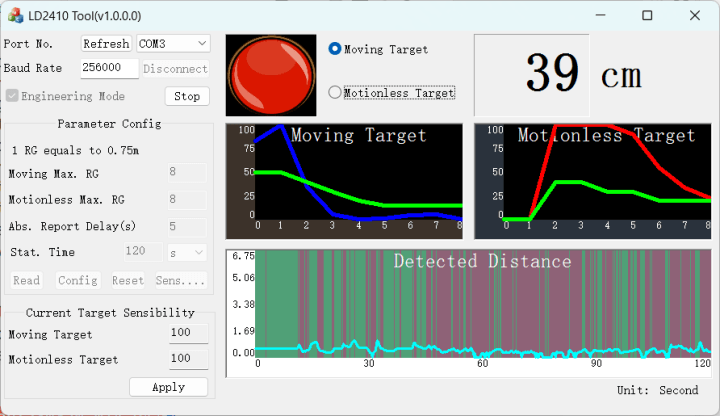Click the Motionless Target energy chart
The width and height of the screenshot is (720, 416).
592,181
